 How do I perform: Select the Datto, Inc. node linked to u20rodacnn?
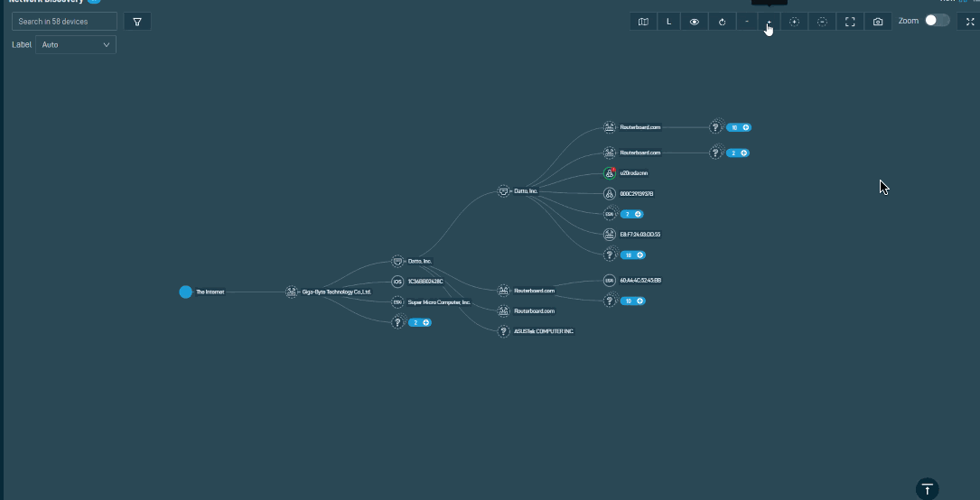coord(504,191)
